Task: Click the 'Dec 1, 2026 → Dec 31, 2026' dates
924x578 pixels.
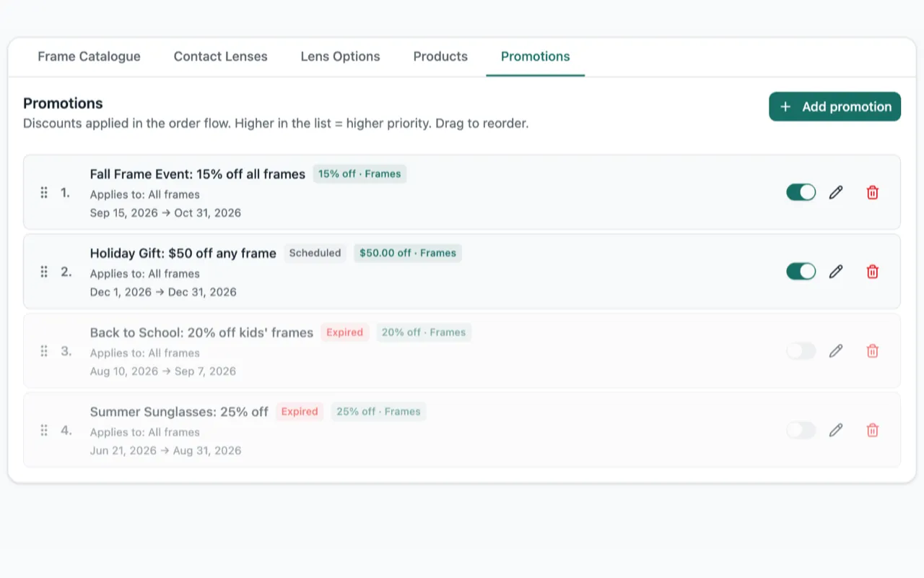Action: point(163,293)
